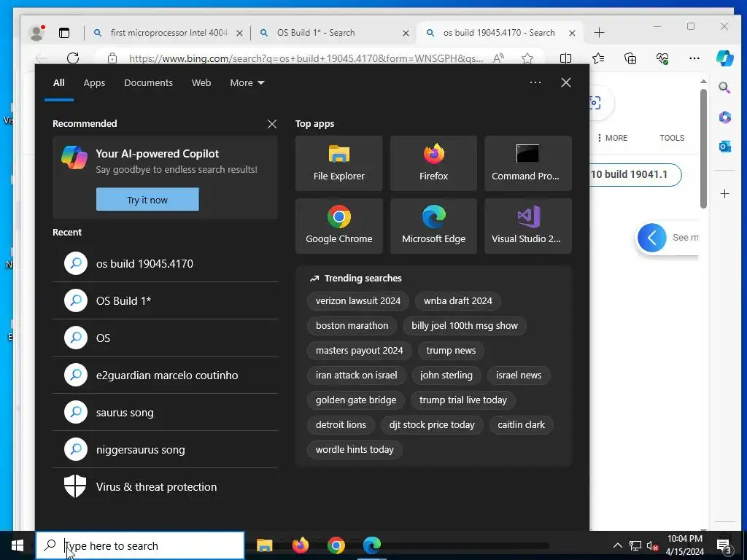Open Outlook in Edge sidebar
Viewport: 747px width, 560px height.
pyautogui.click(x=724, y=147)
